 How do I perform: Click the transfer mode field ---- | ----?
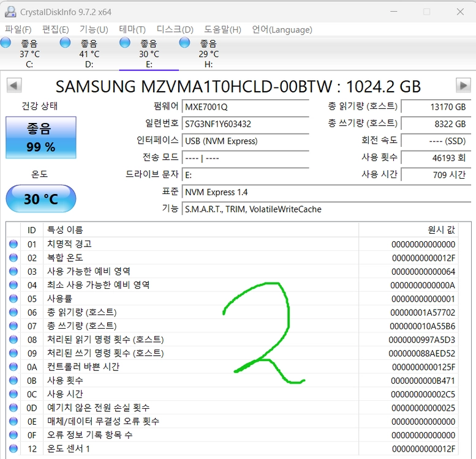click(x=245, y=158)
